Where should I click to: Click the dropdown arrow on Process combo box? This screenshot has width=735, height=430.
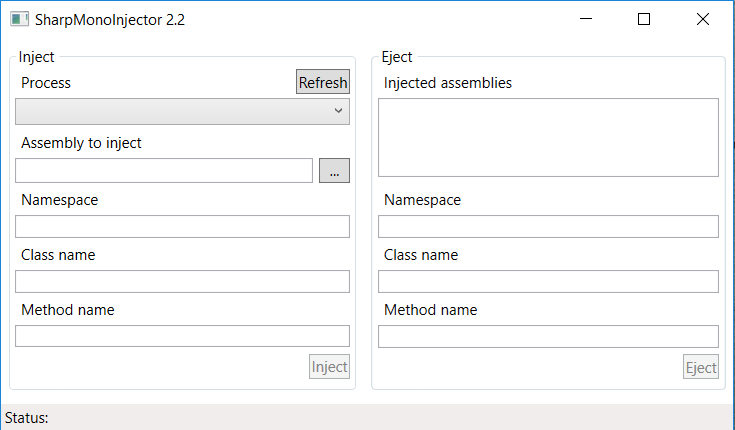pos(338,112)
